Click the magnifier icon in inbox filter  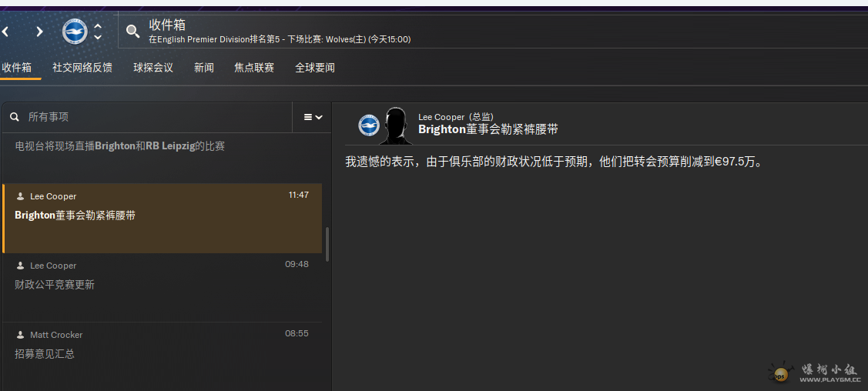[15, 117]
